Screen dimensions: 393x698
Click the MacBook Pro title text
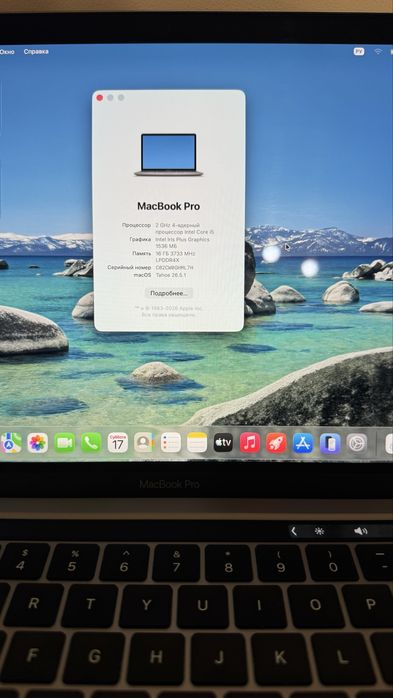(169, 206)
